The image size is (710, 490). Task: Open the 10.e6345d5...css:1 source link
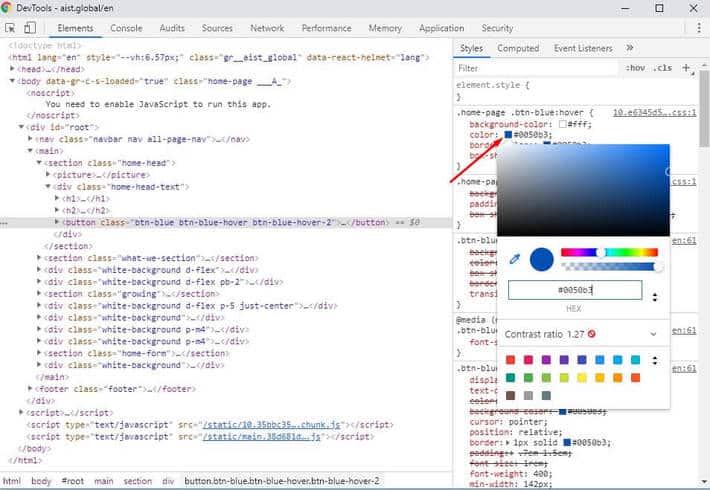pos(654,112)
